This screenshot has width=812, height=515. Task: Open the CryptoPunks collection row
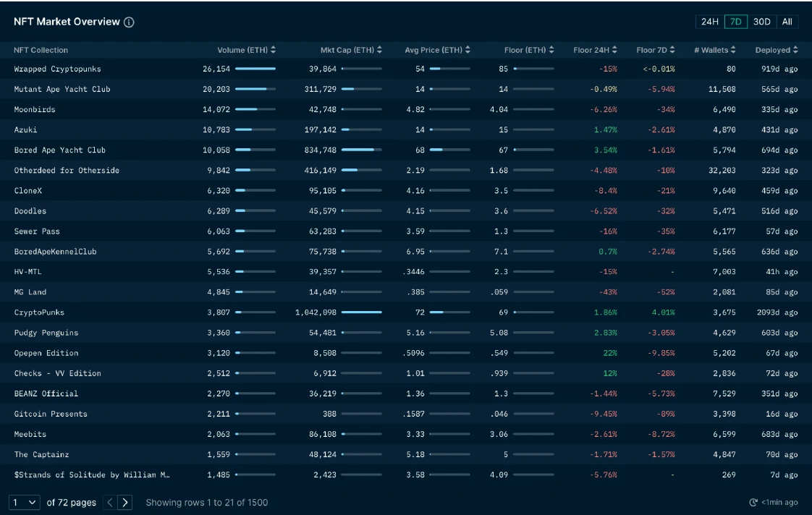(x=406, y=312)
